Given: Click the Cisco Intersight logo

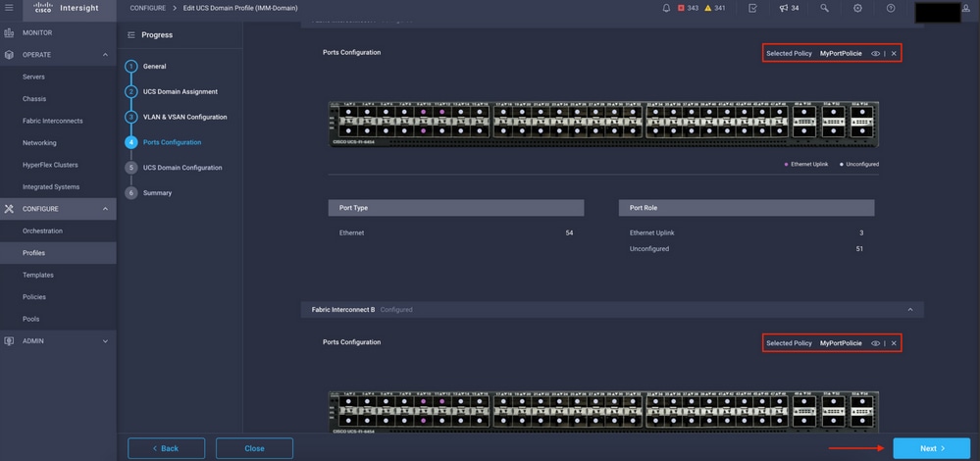Looking at the screenshot, I should [x=65, y=8].
